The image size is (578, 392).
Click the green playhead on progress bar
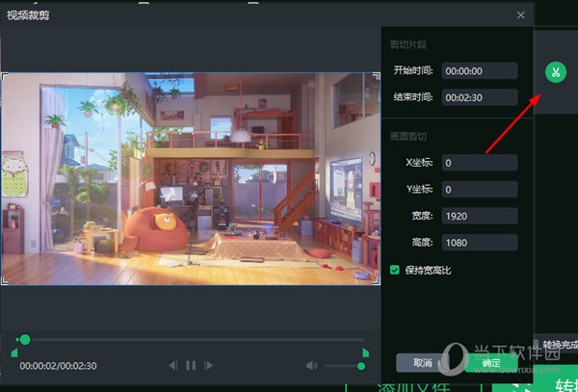25,339
